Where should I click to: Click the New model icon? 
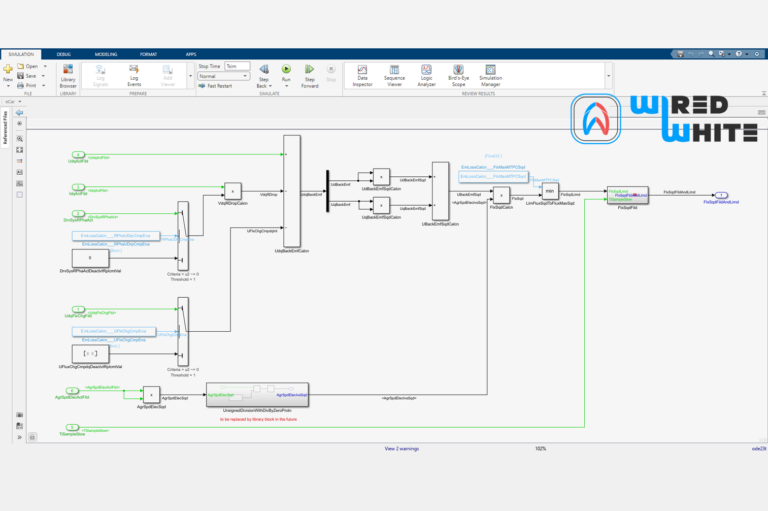point(8,69)
